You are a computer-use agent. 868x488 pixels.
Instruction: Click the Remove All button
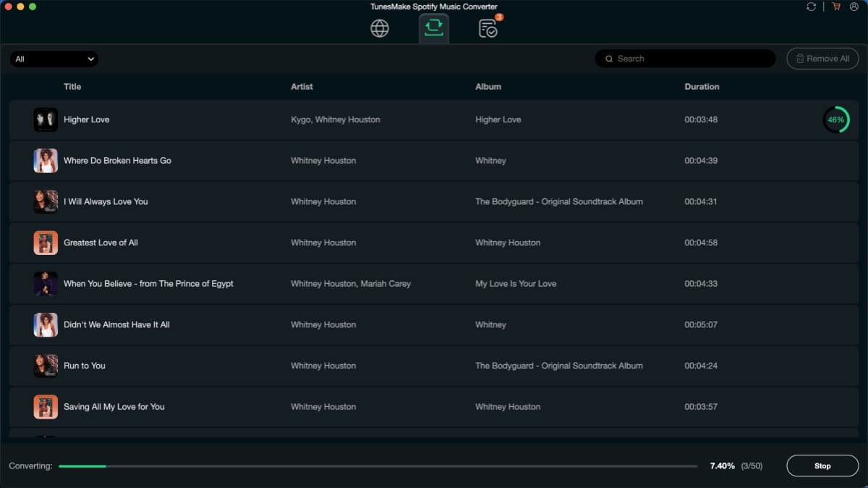[x=822, y=59]
